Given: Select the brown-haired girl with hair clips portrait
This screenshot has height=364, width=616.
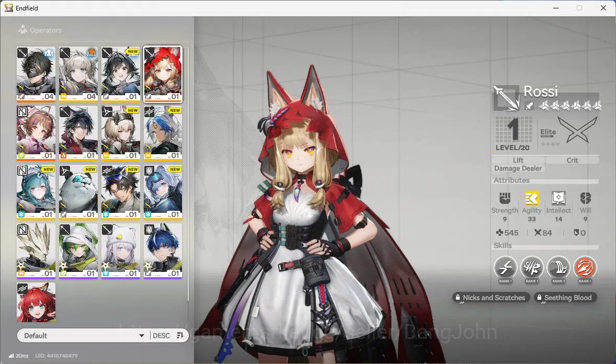Looking at the screenshot, I should 36,133.
